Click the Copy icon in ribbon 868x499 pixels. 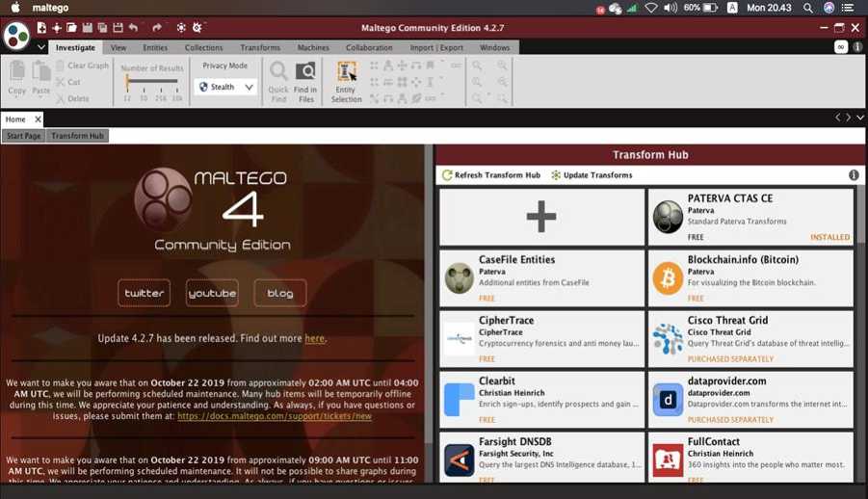click(17, 72)
